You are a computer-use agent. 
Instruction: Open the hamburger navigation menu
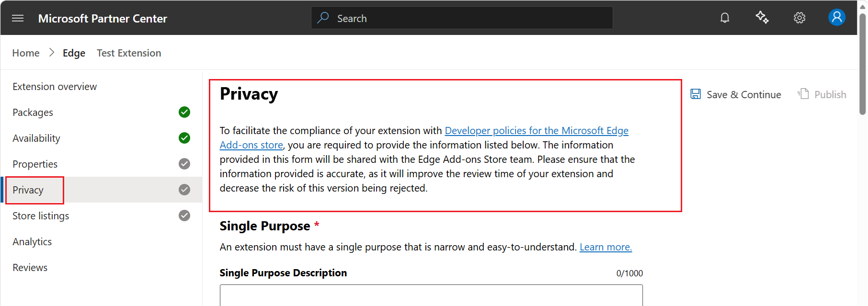[x=18, y=18]
